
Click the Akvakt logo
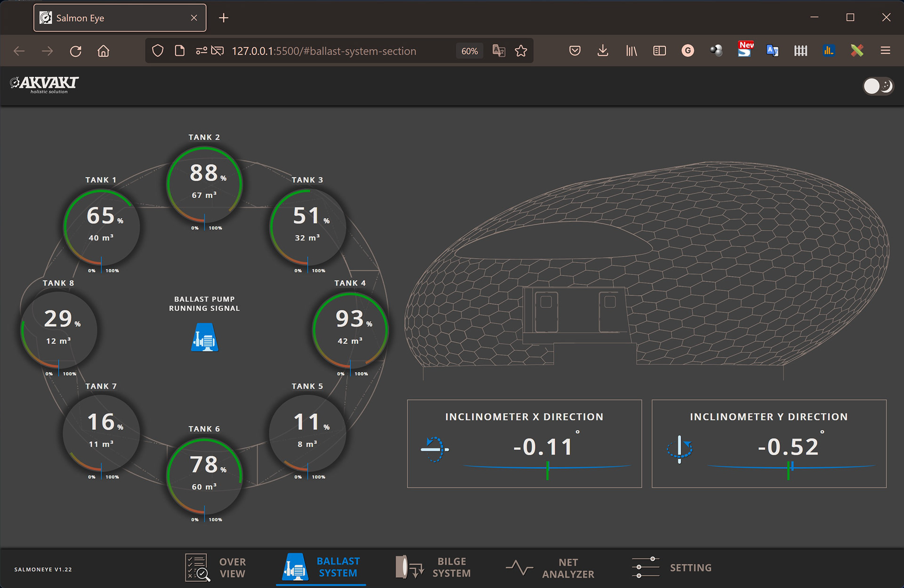(45, 85)
